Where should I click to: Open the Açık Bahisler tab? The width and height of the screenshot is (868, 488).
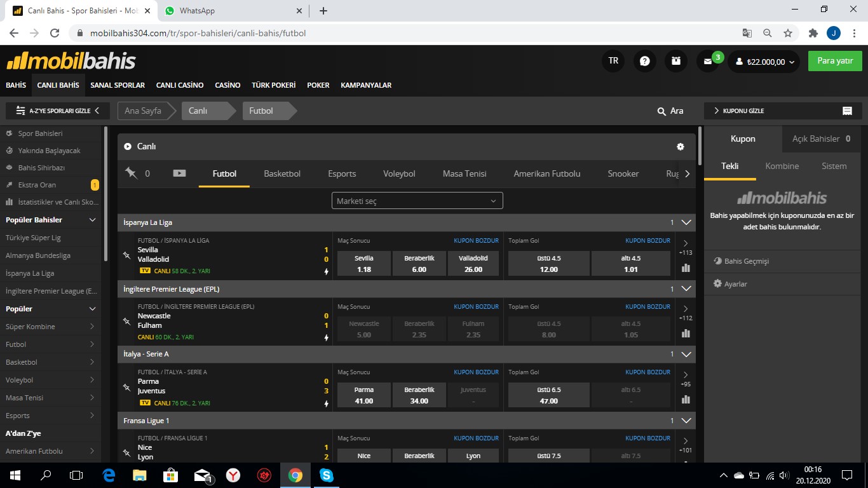(x=821, y=139)
